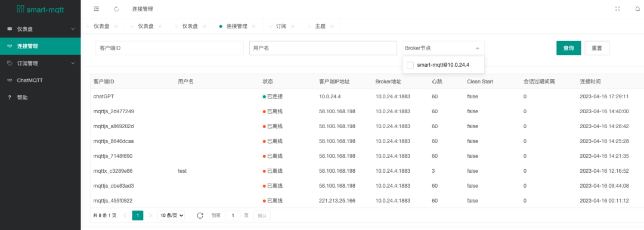Expand 订阅管理 sidebar menu chevron
Screen dimensions: 644x230
coord(73,63)
